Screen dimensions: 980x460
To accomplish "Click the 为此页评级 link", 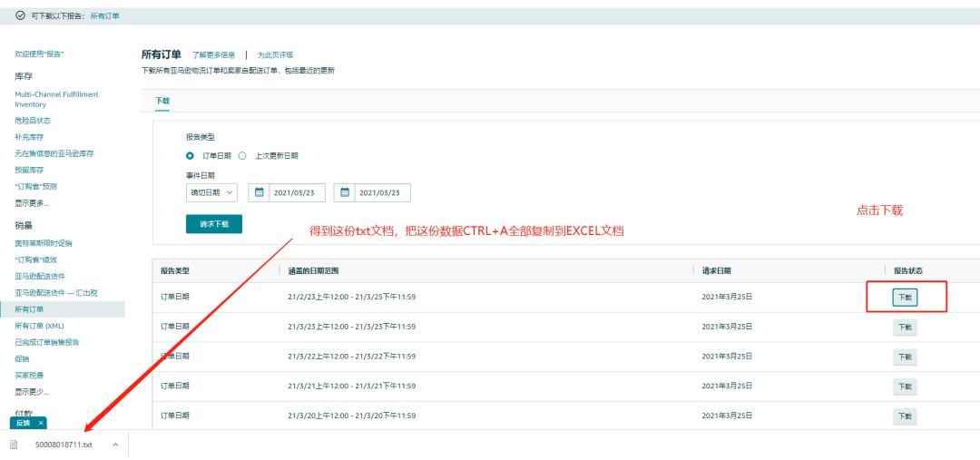I will coord(275,55).
